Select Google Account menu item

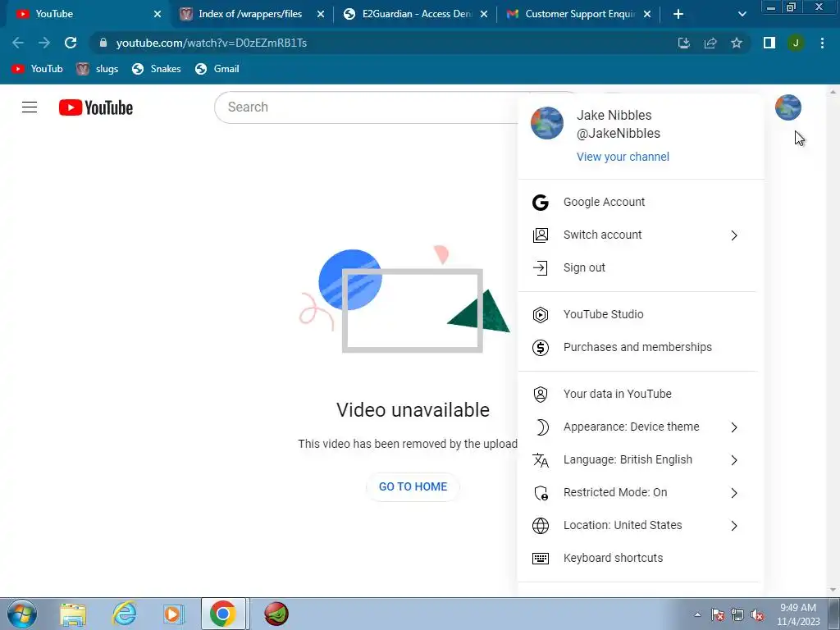(x=641, y=202)
